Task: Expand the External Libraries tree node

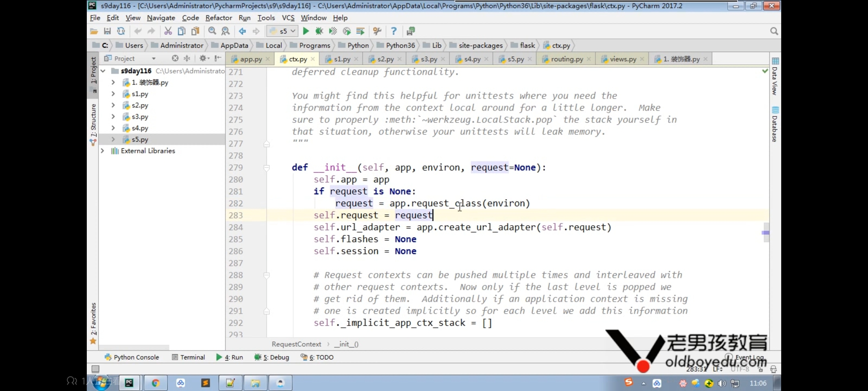Action: coord(103,151)
